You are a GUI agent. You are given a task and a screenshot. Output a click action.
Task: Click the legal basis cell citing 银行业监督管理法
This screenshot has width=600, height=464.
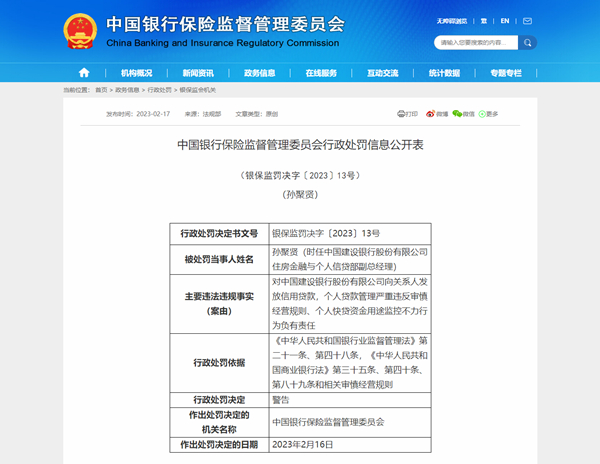click(x=350, y=363)
